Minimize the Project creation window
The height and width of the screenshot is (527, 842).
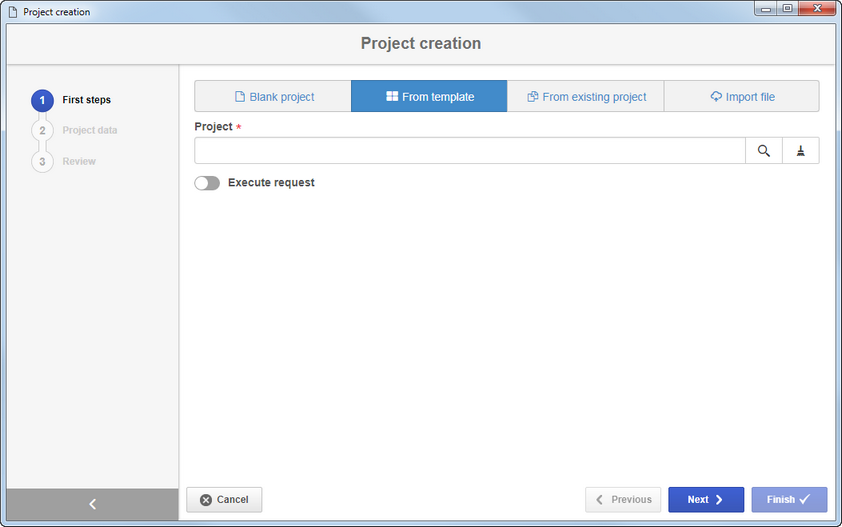click(x=766, y=9)
